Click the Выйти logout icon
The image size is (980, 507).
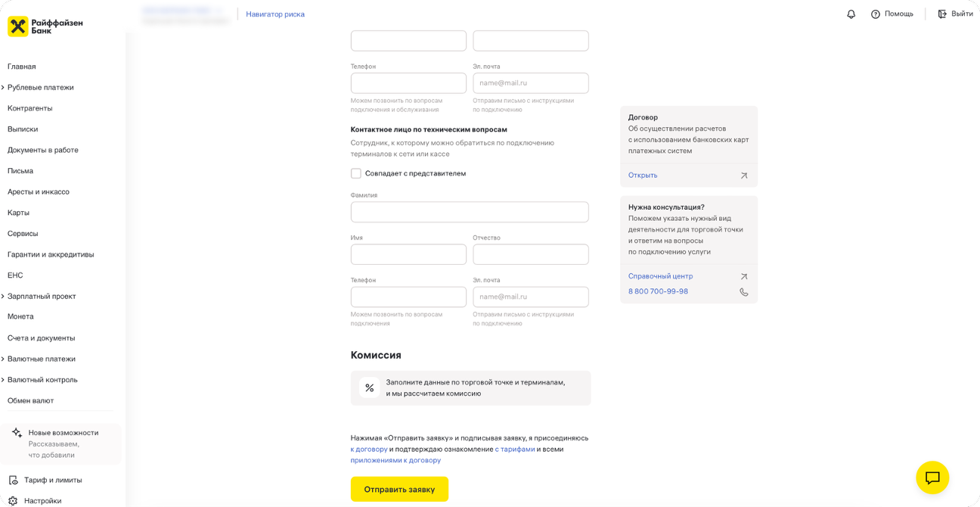coord(942,14)
